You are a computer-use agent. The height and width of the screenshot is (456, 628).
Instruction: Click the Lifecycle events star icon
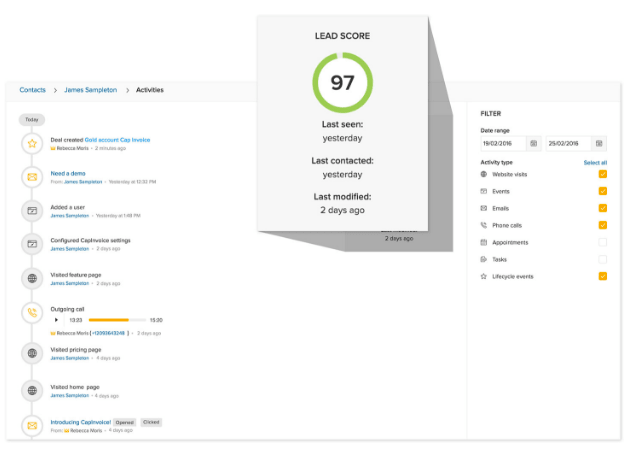(484, 276)
